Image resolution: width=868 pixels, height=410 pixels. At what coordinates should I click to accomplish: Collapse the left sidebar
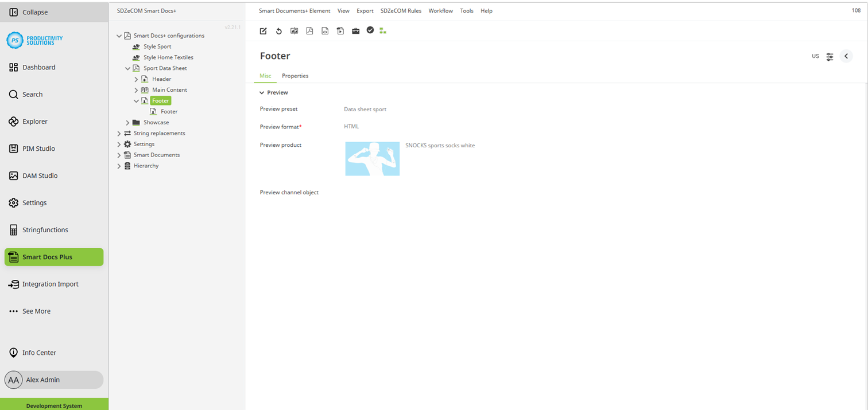(54, 12)
